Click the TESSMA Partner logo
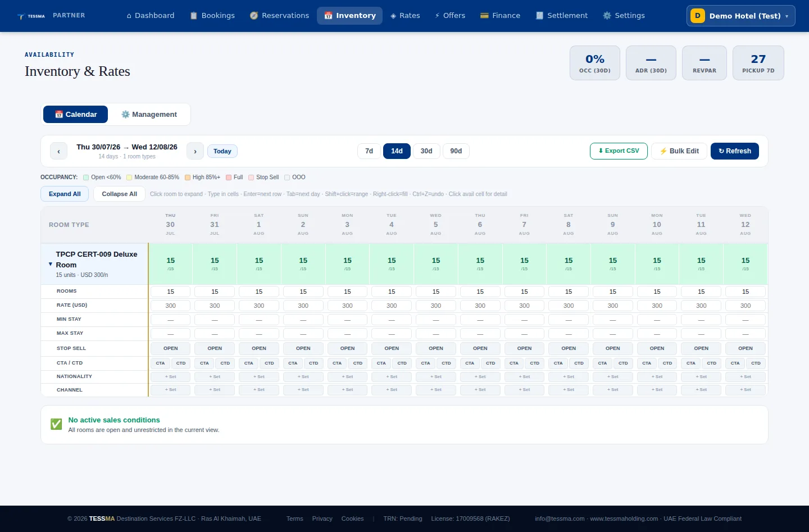 (x=51, y=16)
